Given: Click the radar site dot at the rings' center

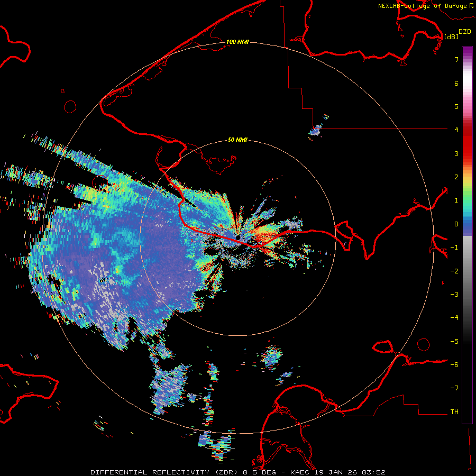Looking at the screenshot, I should coord(238,237).
